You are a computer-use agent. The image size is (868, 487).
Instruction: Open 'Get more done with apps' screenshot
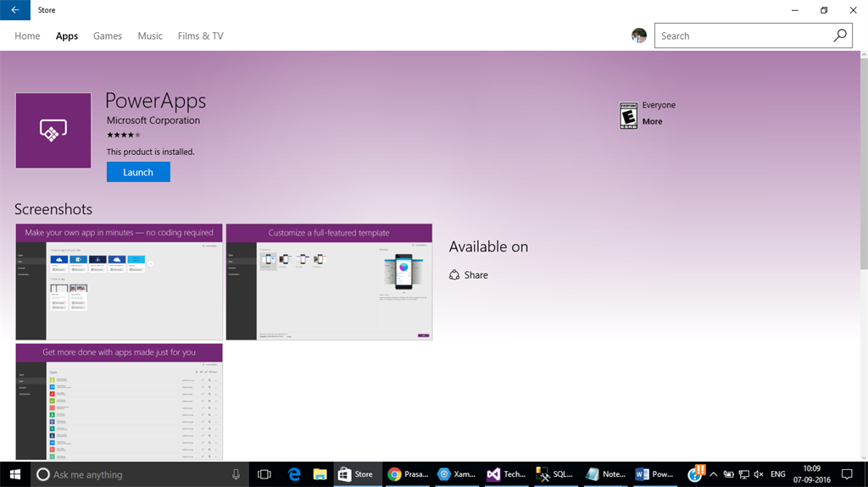pyautogui.click(x=119, y=401)
